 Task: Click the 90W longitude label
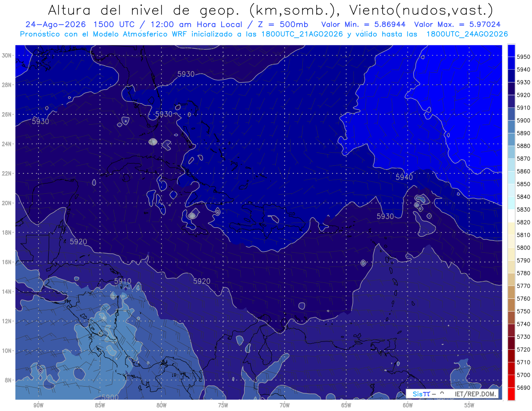point(38,405)
